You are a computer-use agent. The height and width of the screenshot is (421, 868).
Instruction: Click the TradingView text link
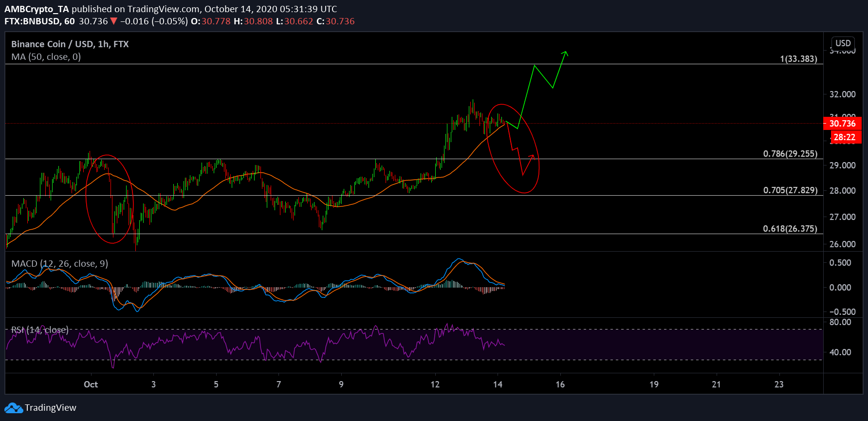tap(51, 408)
